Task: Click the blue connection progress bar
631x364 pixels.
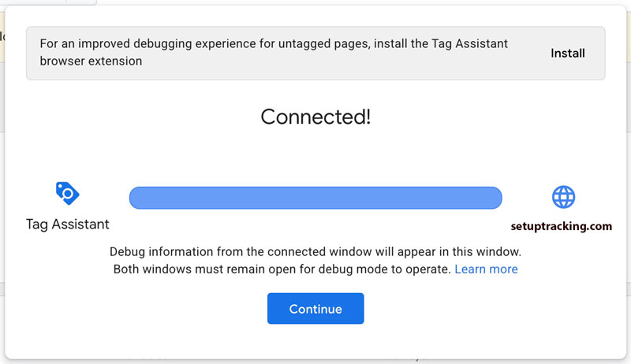Action: (315, 198)
